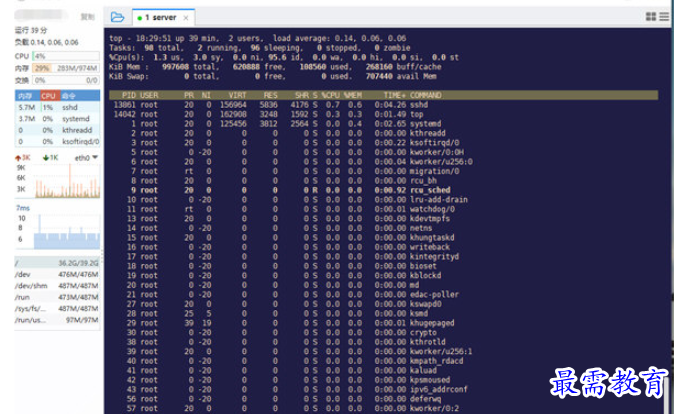Open the hamburger menu icon at top right
The width and height of the screenshot is (674, 414).
(664, 16)
